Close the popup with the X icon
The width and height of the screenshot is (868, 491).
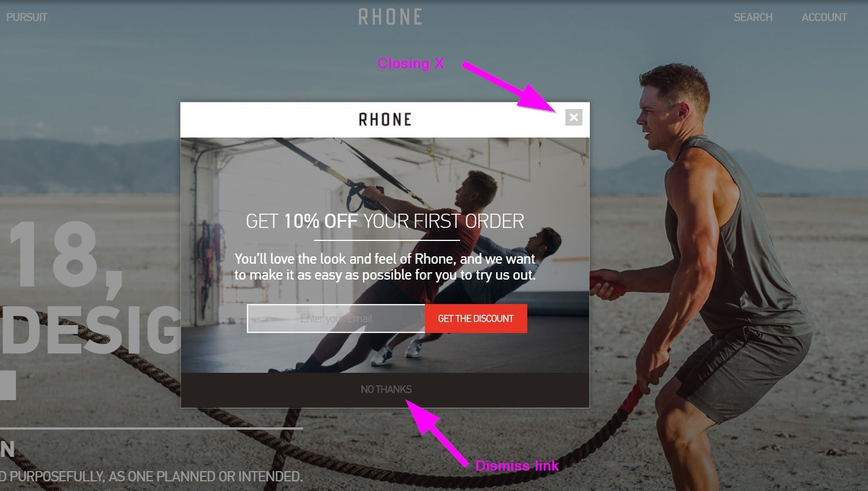[x=574, y=118]
